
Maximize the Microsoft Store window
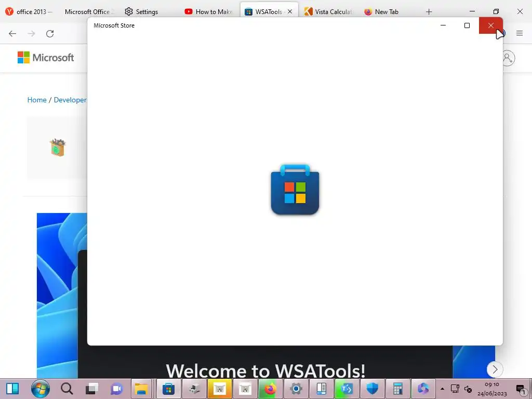click(467, 25)
